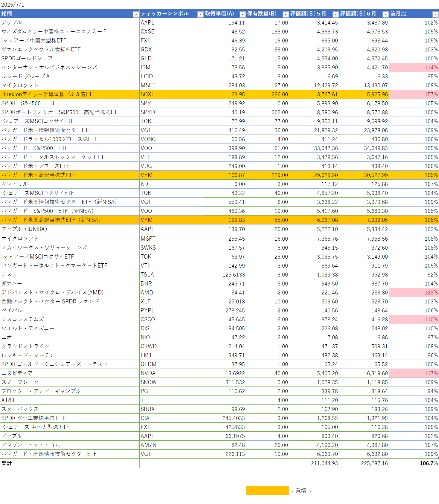Click the NVDA 前月比 cell showing 117%
This screenshot has width=439, height=504.
pyautogui.click(x=414, y=373)
